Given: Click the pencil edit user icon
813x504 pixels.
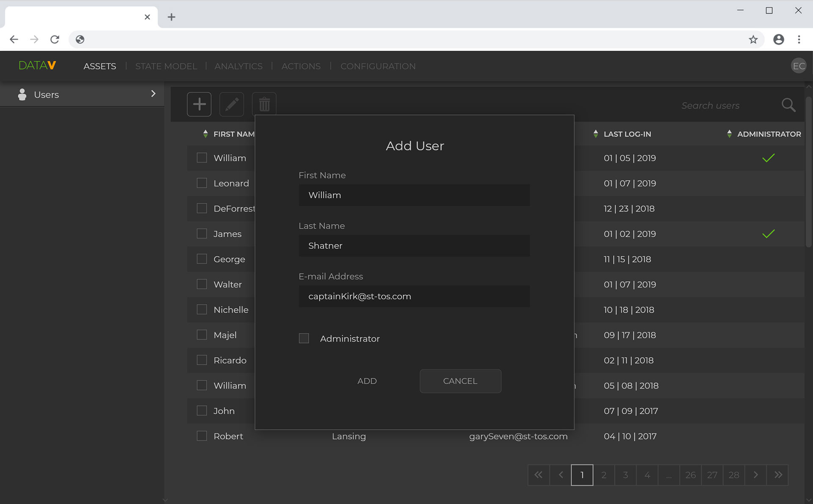Looking at the screenshot, I should tap(232, 104).
